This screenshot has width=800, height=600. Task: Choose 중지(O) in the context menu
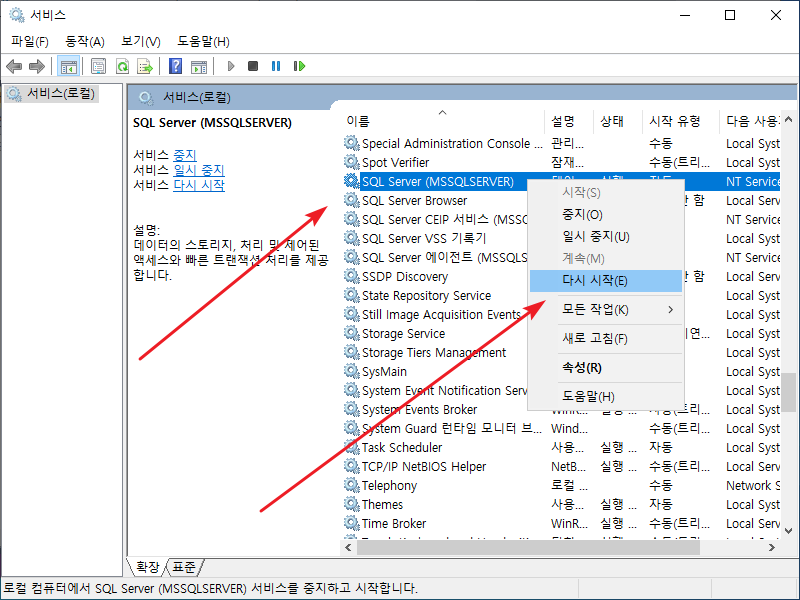(606, 215)
